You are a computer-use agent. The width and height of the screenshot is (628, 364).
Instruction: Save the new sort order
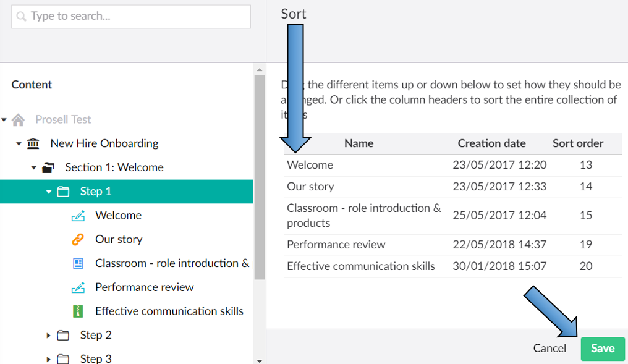pyautogui.click(x=602, y=348)
